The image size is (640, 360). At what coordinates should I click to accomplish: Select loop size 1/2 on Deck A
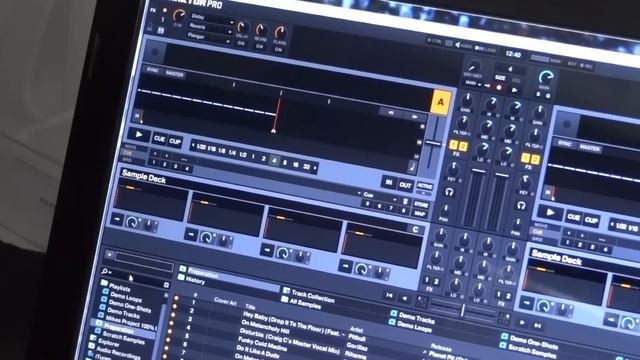tap(243, 155)
